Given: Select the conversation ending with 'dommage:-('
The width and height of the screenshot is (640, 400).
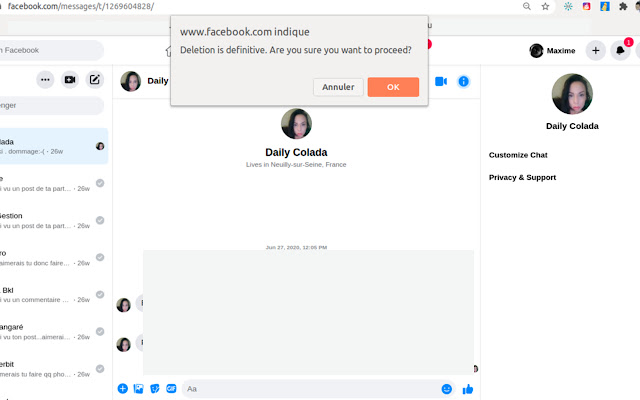Looking at the screenshot, I should 53,146.
